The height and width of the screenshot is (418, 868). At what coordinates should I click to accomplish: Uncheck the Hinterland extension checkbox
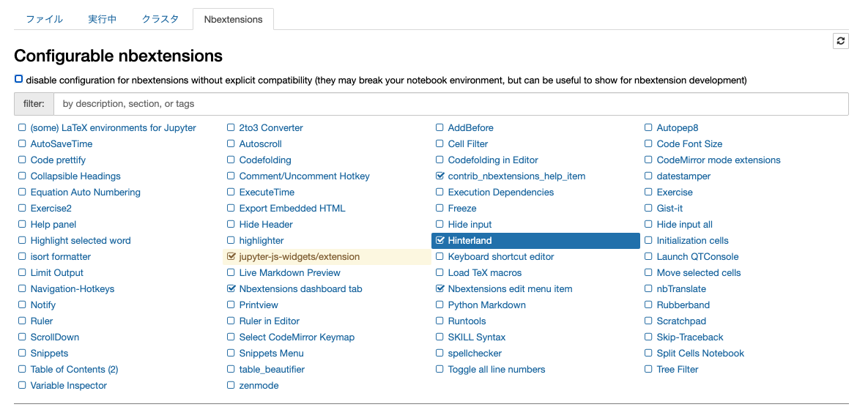coord(440,240)
